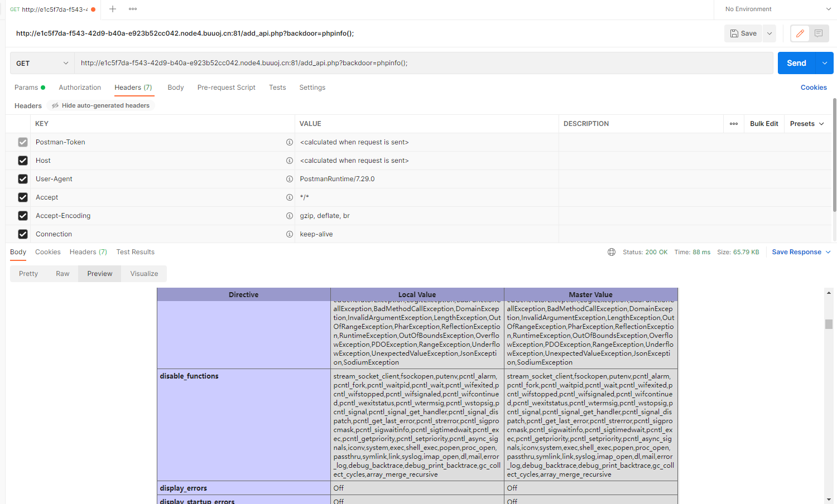Uncheck the Accept header checkbox

[23, 197]
